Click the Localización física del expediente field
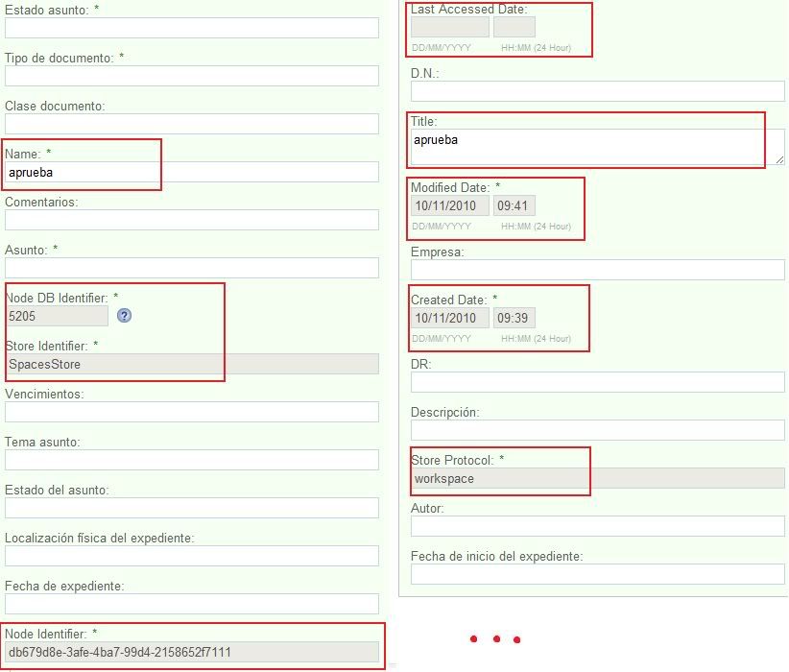Viewport: 789px width, 672px height. tap(192, 556)
